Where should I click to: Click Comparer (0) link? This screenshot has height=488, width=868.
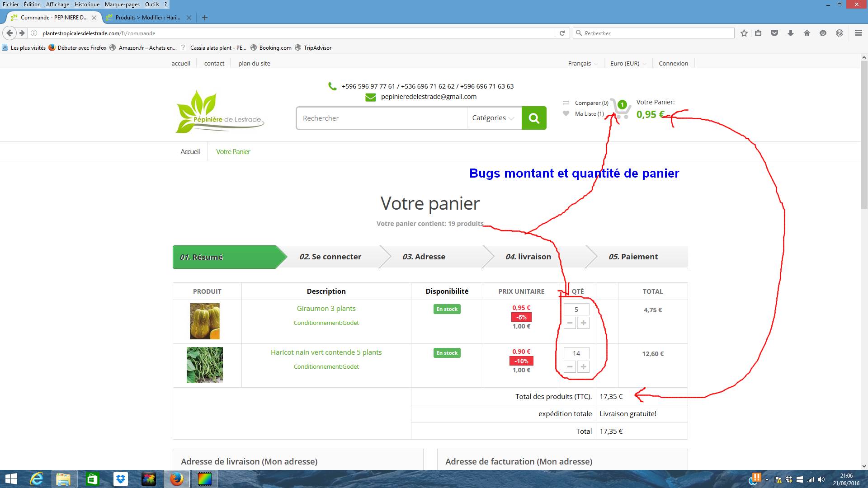click(x=591, y=103)
